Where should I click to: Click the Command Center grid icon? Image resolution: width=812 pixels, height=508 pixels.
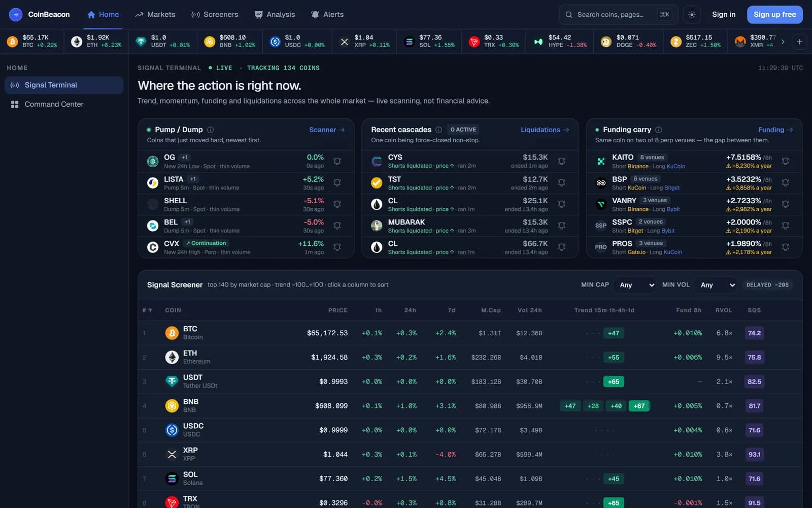pos(15,104)
